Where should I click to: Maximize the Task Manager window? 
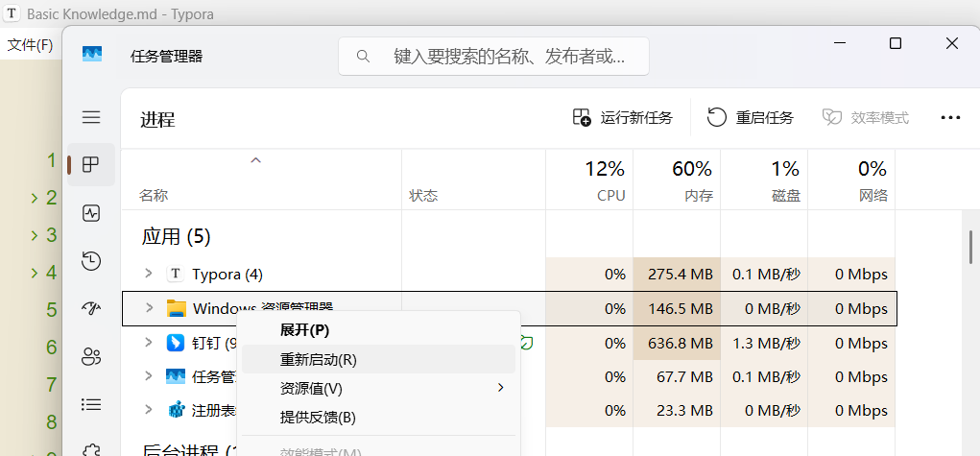pyautogui.click(x=895, y=43)
